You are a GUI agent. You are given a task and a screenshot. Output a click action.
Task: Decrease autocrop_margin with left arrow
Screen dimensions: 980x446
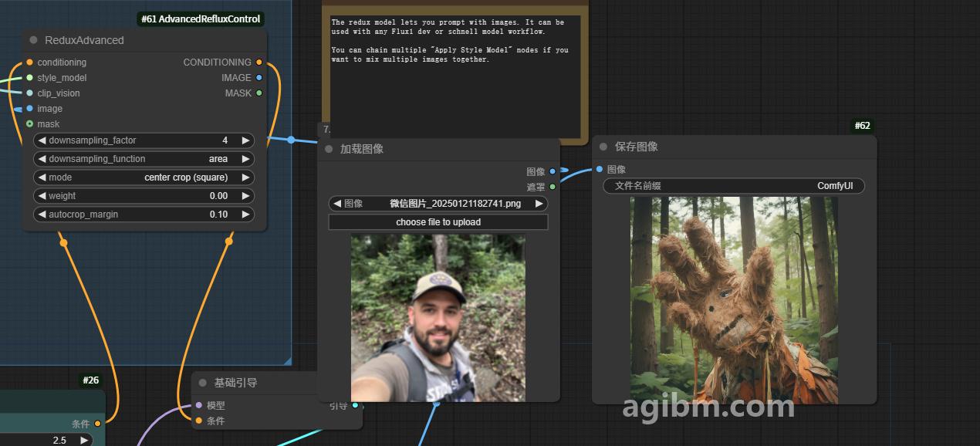coord(42,215)
